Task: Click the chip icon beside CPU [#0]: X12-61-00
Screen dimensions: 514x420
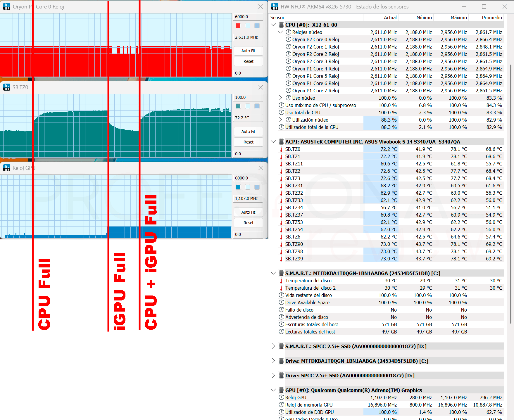Action: tap(281, 25)
